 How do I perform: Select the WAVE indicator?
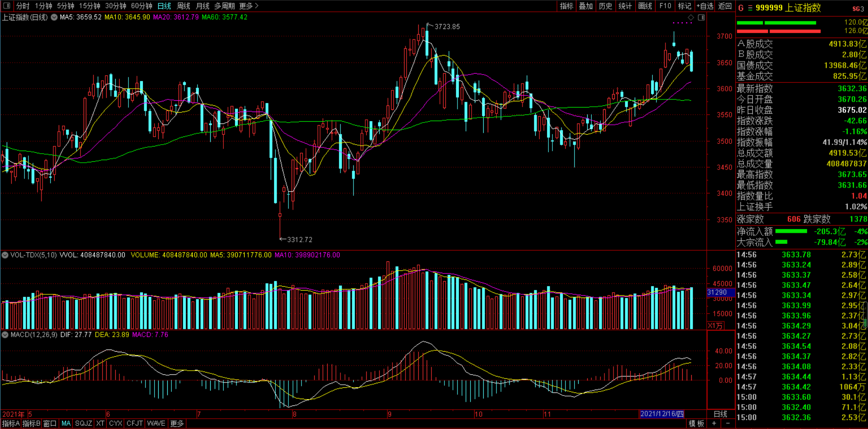pyautogui.click(x=156, y=424)
